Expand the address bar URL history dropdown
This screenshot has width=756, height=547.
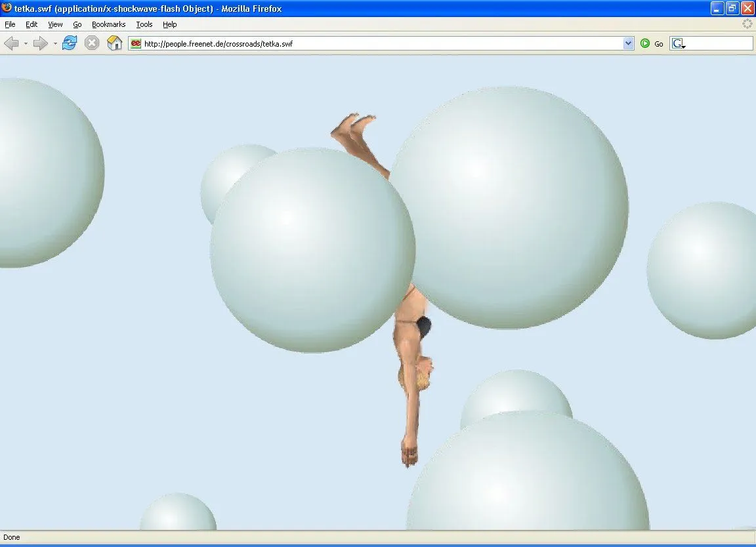pyautogui.click(x=629, y=43)
